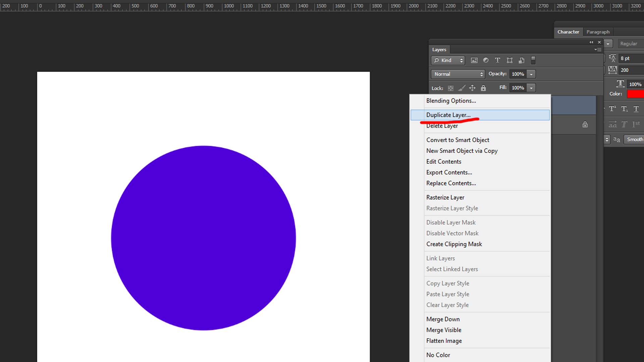Open the Normal blend mode dropdown
This screenshot has width=644, height=362.
pyautogui.click(x=458, y=74)
